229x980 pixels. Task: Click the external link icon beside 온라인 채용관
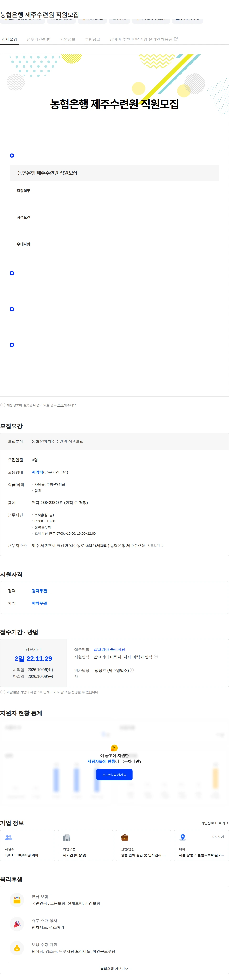coord(176,39)
